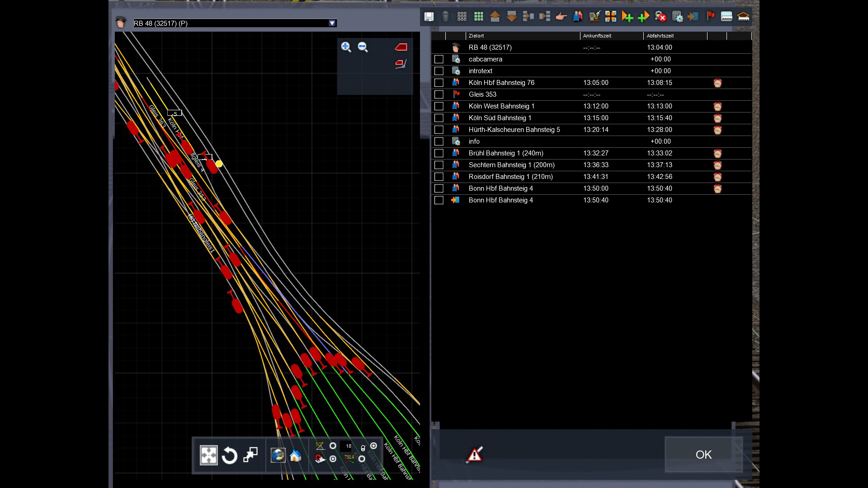Click the alarm clock icon for Köln Hbf Bahnsteig 76
Viewport: 868px width, 488px height.
717,83
